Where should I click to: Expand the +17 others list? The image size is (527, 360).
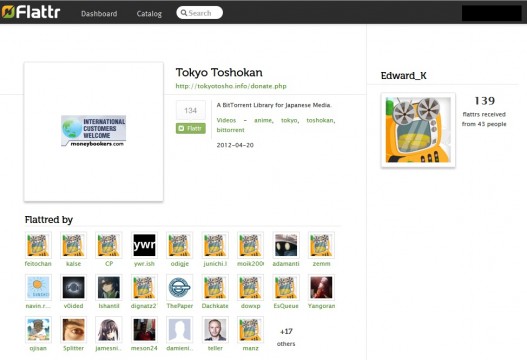(286, 337)
